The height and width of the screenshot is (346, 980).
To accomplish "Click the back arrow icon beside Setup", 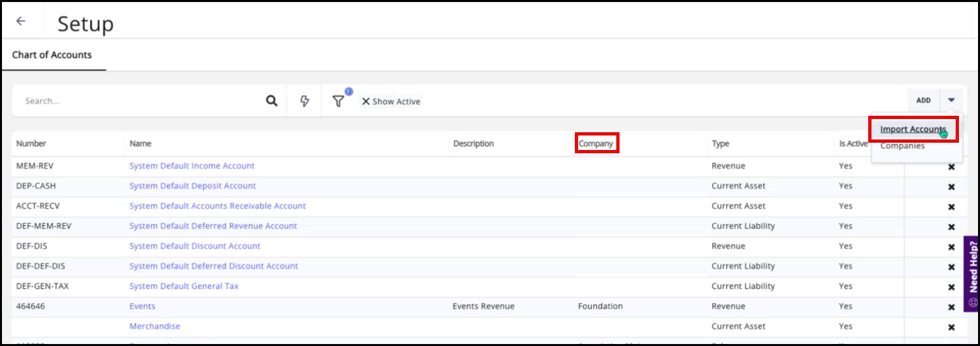I will point(21,21).
